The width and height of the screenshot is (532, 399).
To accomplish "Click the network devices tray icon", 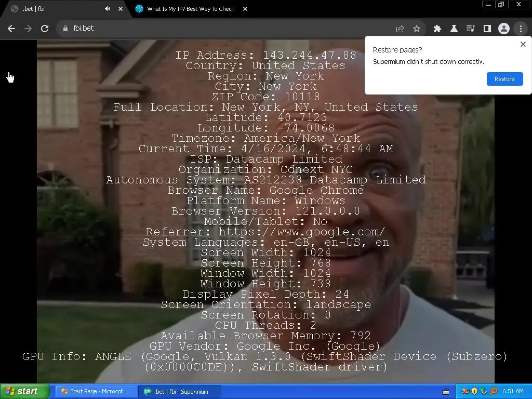I will pyautogui.click(x=484, y=392).
